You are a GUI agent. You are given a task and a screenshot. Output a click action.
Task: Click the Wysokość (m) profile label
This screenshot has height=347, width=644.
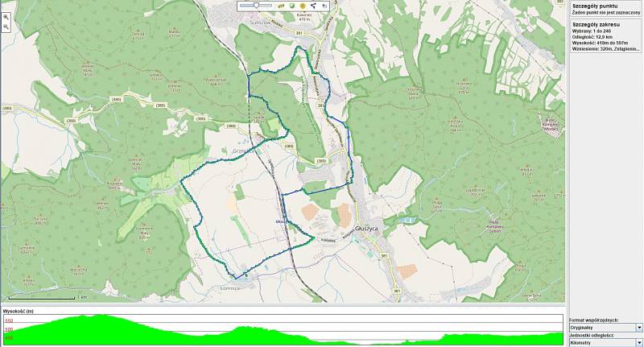(18, 311)
